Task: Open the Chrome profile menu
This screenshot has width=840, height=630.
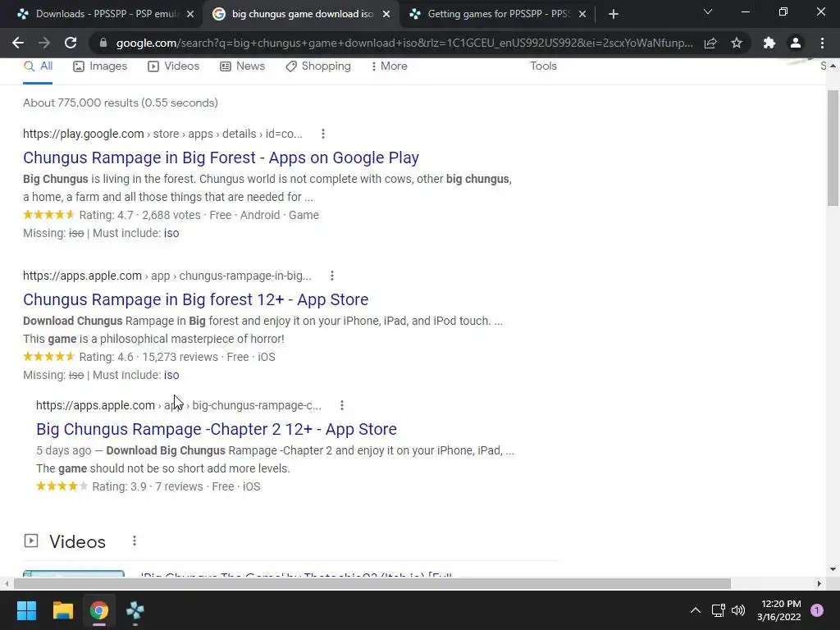Action: (x=796, y=43)
